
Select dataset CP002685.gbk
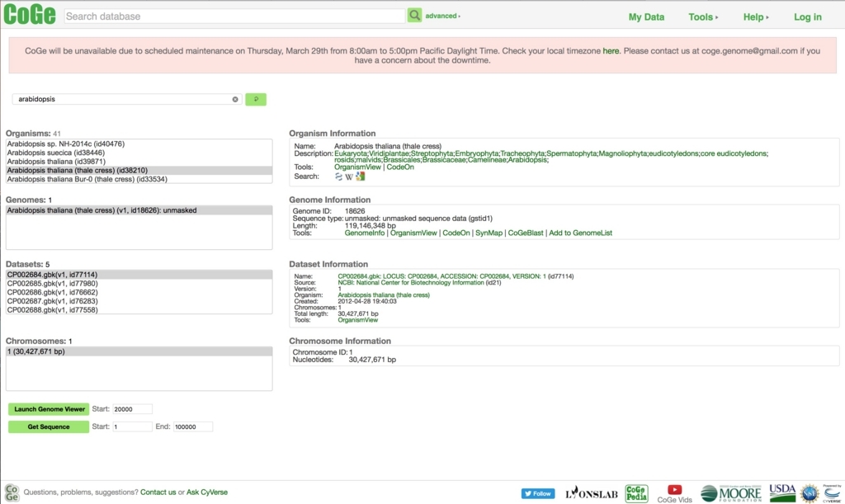point(139,284)
